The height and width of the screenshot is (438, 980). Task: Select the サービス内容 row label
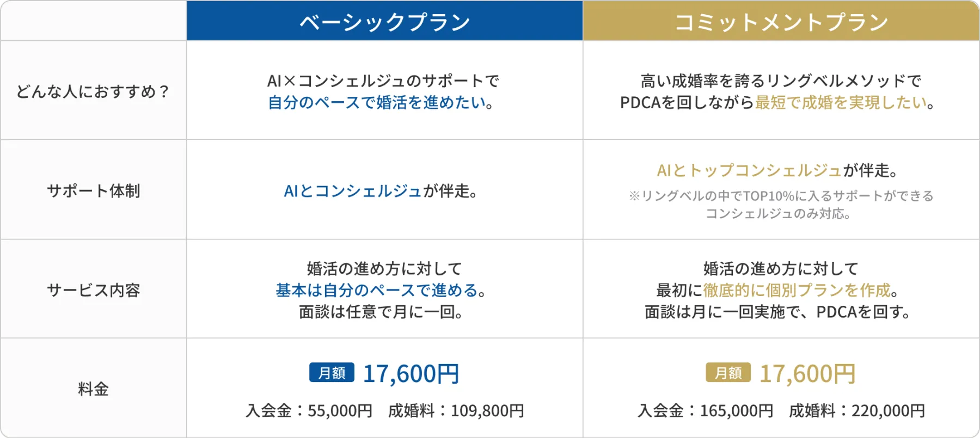coord(93,290)
